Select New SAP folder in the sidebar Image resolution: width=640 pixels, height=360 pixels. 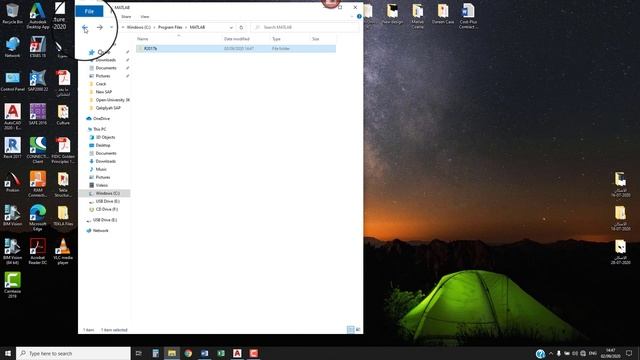tap(104, 92)
